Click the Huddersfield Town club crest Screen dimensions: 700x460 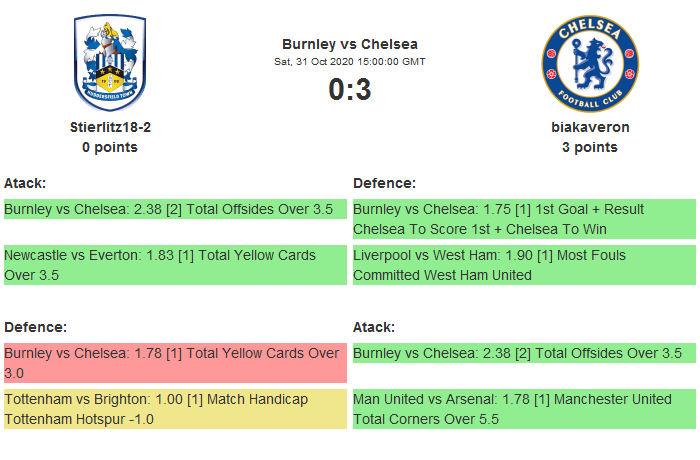click(110, 62)
